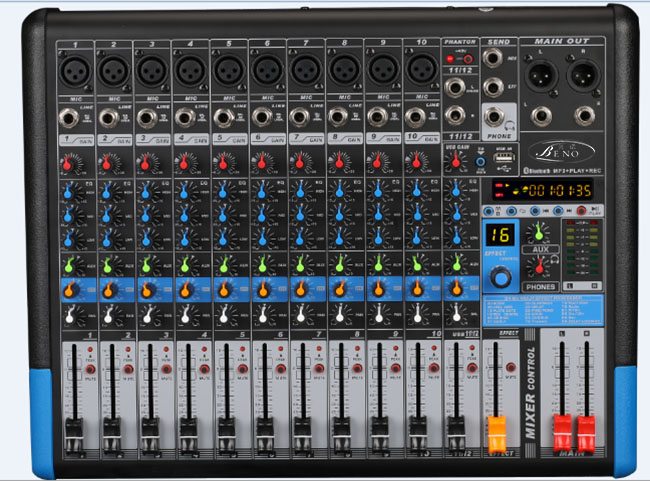This screenshot has height=481, width=650.
Task: Click the channel 4 fader handle
Action: point(187,431)
